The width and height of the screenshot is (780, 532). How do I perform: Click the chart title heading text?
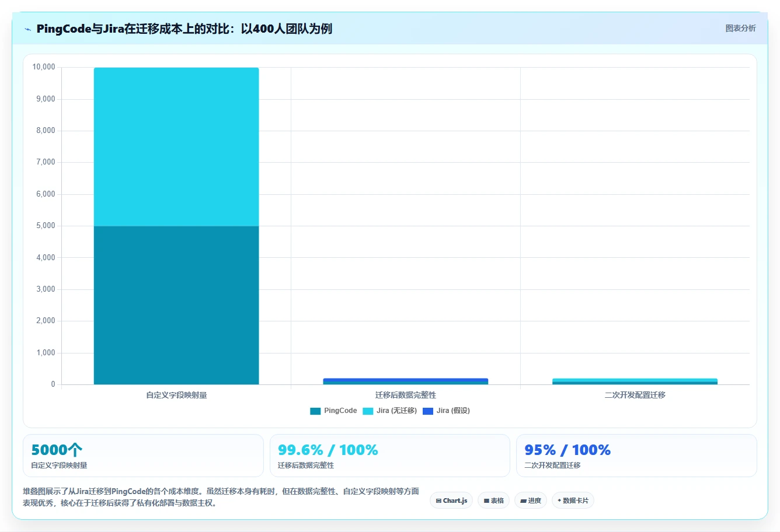tap(184, 29)
